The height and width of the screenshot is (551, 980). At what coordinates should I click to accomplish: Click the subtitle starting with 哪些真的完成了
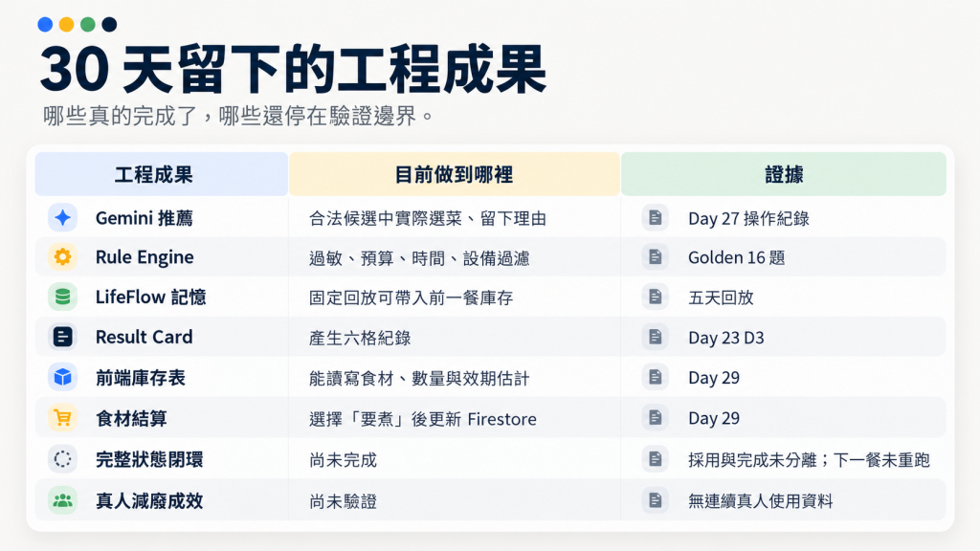[x=238, y=116]
